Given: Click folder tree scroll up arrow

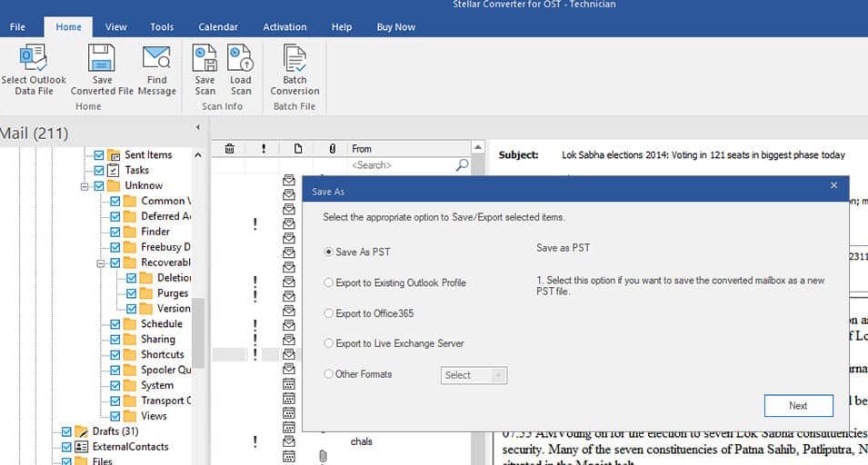Looking at the screenshot, I should [198, 155].
